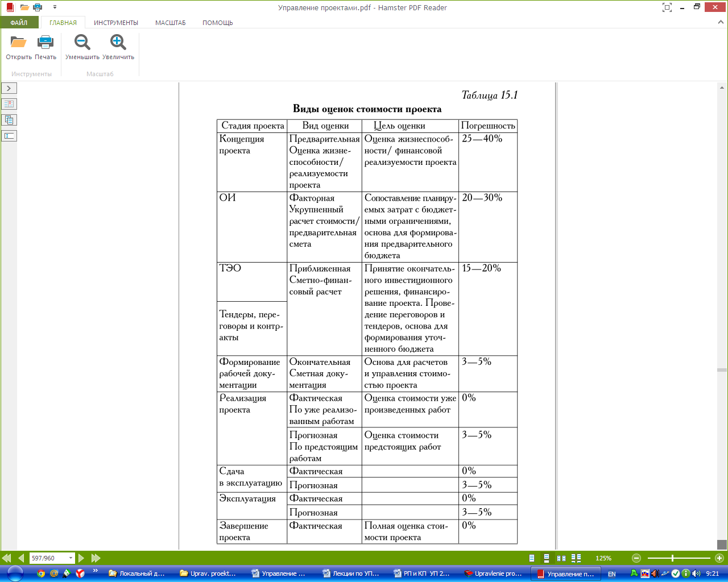The image size is (728, 582).
Task: Click the 125% zoom level label
Action: pos(603,558)
